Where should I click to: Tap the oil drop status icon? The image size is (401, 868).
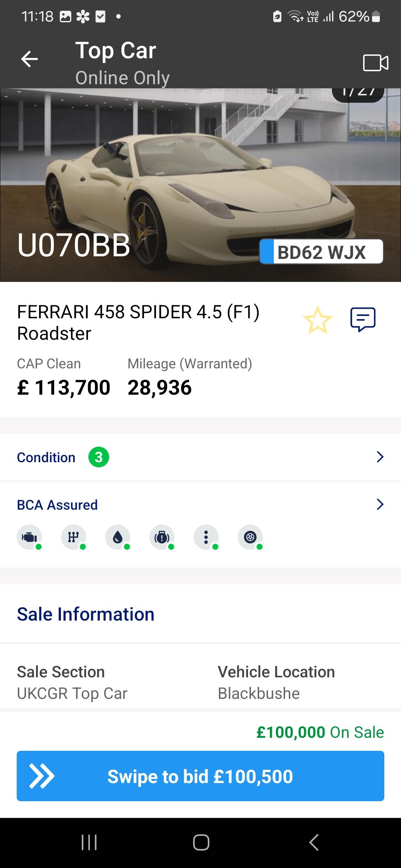coord(118,537)
